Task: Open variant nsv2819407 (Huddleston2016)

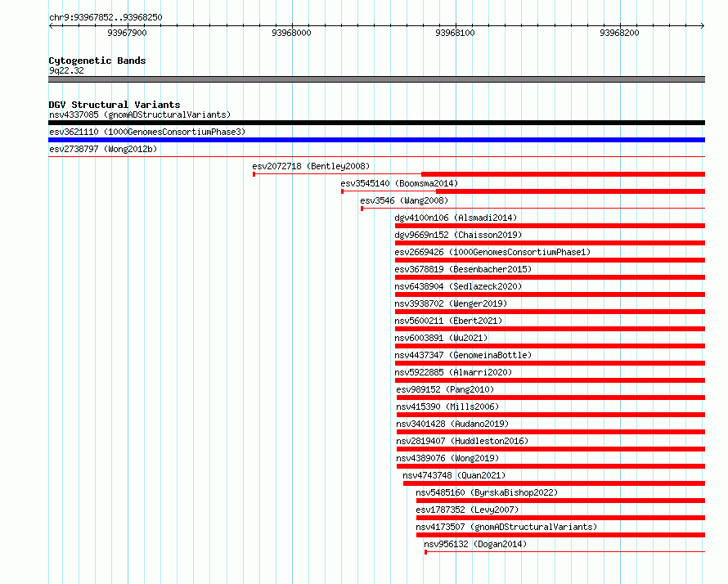Action: [462, 441]
